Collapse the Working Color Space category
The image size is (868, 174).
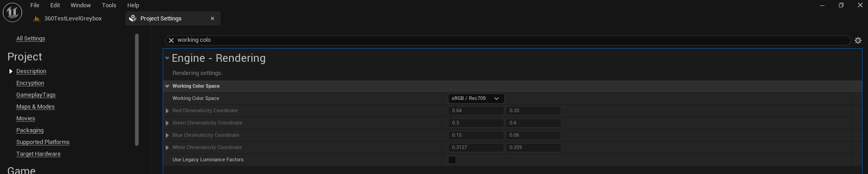[167, 86]
